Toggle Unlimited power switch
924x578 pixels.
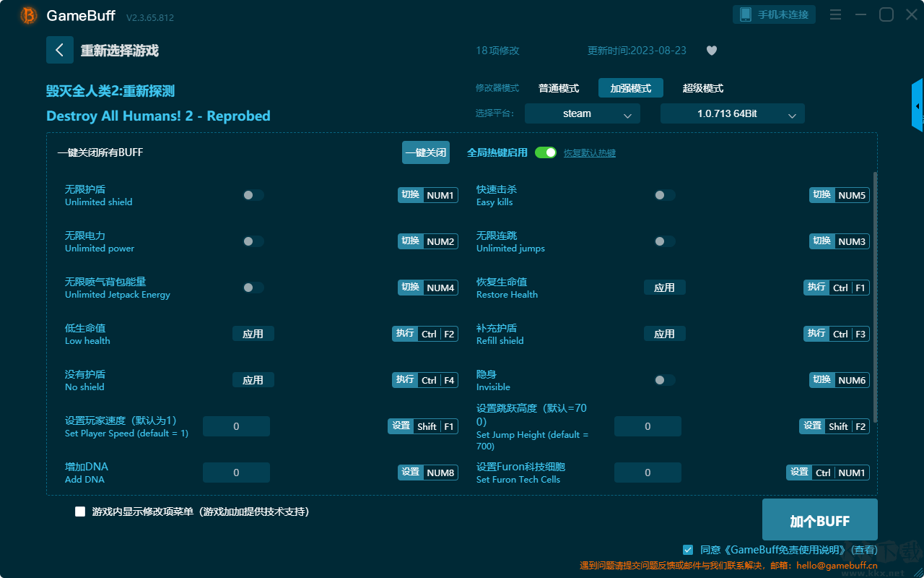pos(253,241)
